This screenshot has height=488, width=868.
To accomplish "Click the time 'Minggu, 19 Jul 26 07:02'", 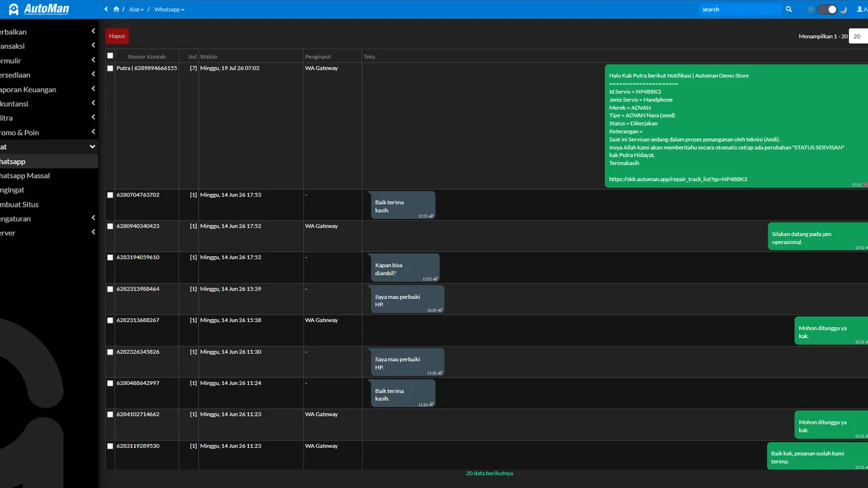I will coord(229,68).
